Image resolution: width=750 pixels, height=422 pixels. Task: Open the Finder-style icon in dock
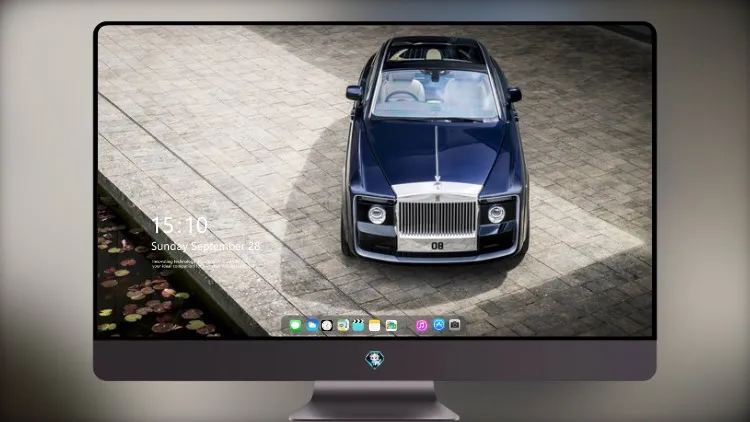[343, 325]
